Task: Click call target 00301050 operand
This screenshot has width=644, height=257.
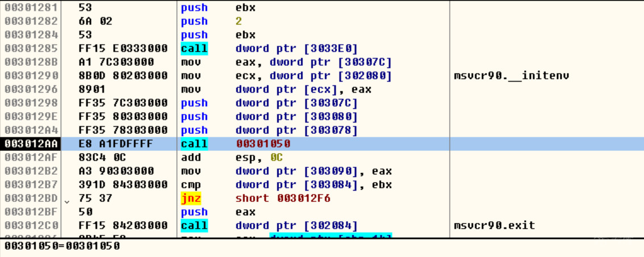Action: 263,144
